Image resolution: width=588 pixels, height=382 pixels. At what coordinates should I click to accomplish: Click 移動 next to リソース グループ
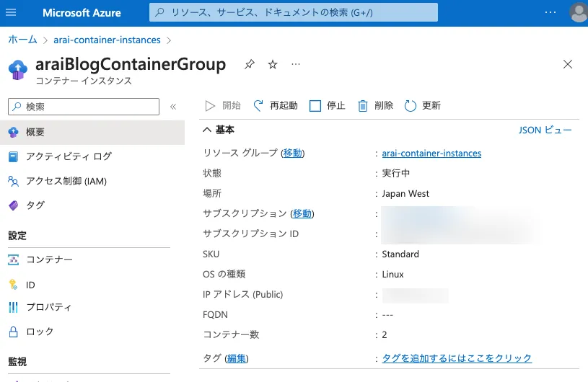(292, 153)
